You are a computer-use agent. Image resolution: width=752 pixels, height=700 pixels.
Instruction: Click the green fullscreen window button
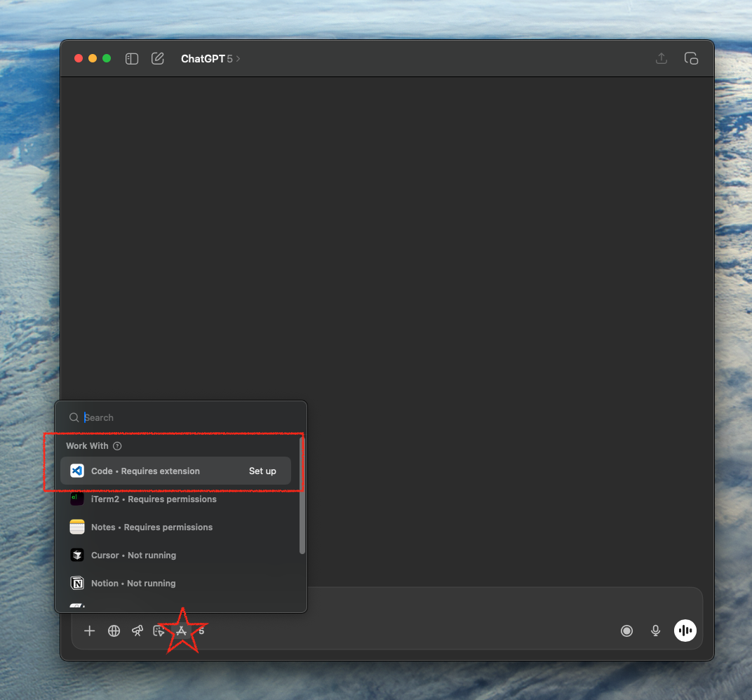tap(107, 58)
